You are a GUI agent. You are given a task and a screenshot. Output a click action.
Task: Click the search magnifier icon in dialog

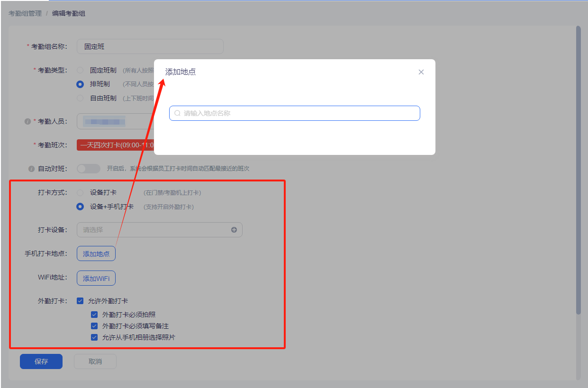178,113
